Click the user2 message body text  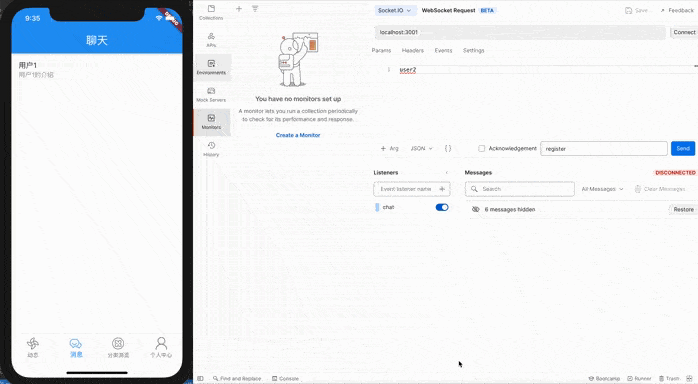click(x=408, y=70)
